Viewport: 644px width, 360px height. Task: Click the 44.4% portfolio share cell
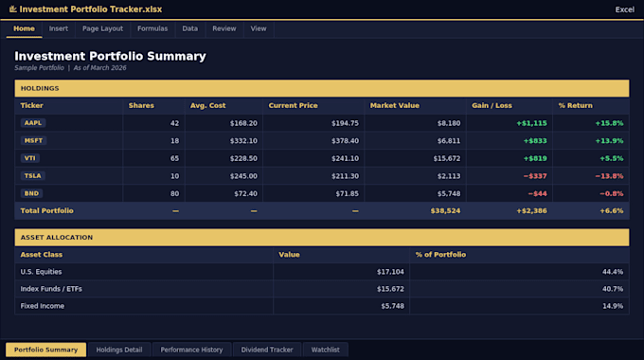click(x=519, y=272)
